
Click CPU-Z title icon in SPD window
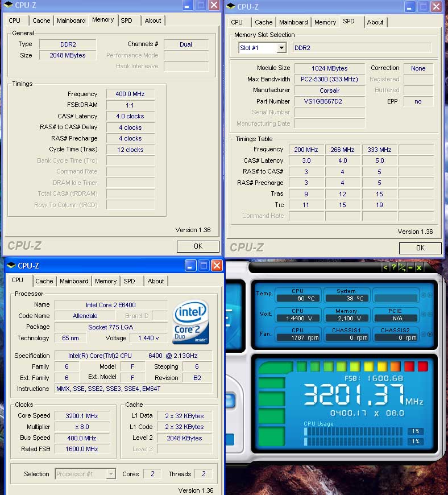(231, 7)
